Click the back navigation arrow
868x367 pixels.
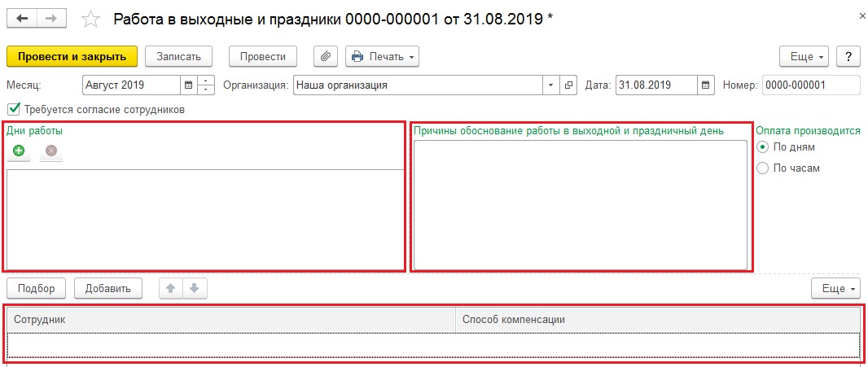(x=22, y=18)
